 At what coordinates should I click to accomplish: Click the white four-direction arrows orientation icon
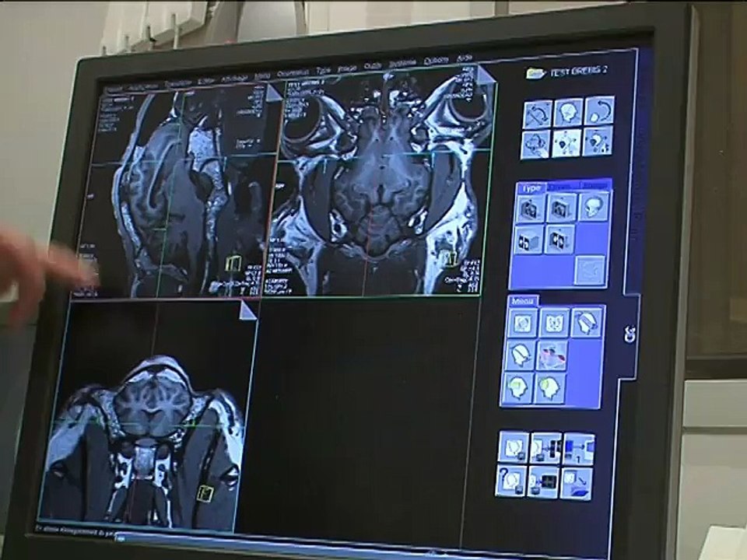pos(566,143)
